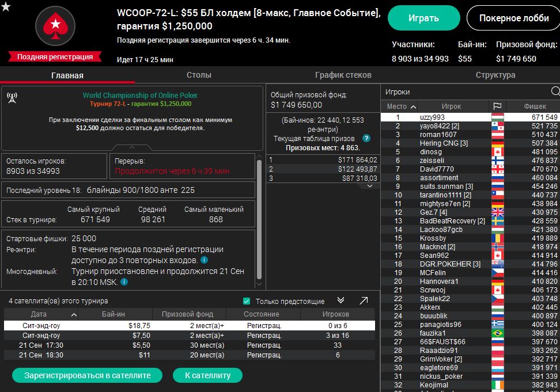Click the diagonal arrow icon above satellites table
This screenshot has height=392, width=560.
click(364, 300)
